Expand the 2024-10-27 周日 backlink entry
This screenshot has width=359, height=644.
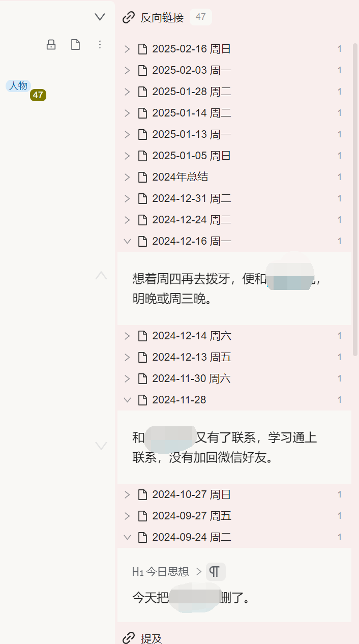tap(127, 494)
